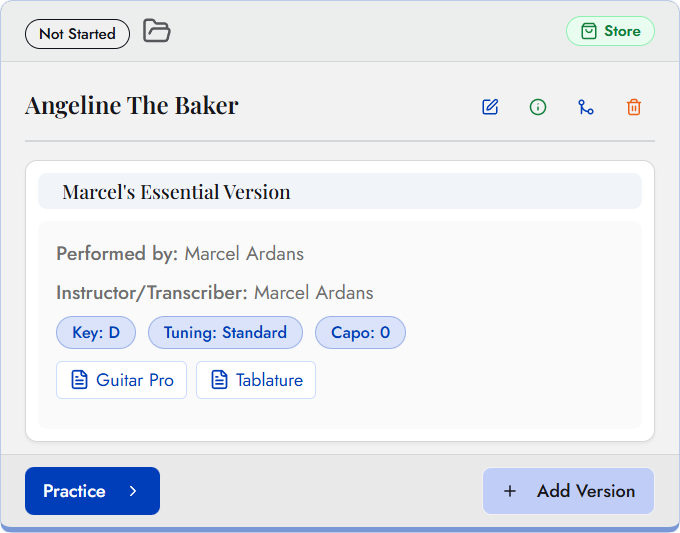
Task: Click the Instructor/Transcriber name Marcel Ardans
Action: [313, 293]
